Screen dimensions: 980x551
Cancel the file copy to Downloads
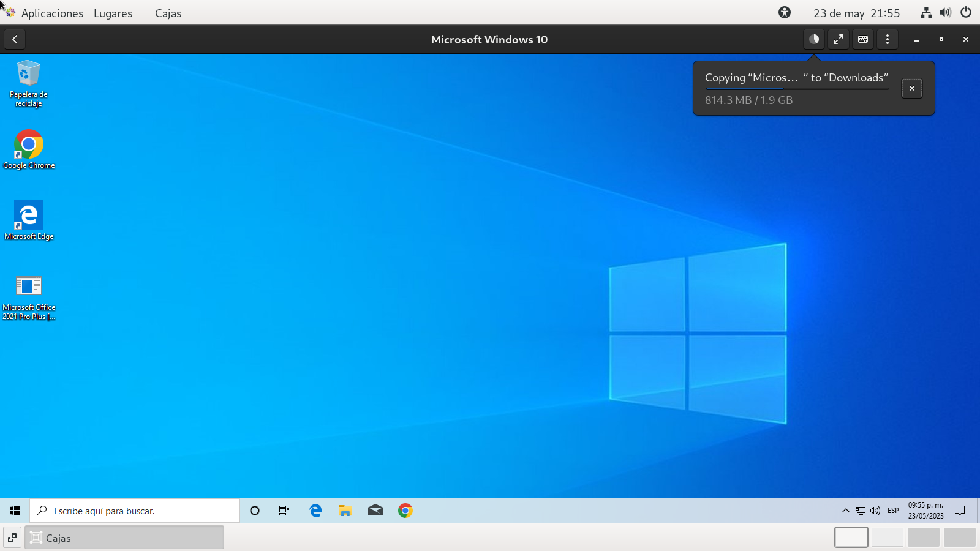(x=912, y=88)
